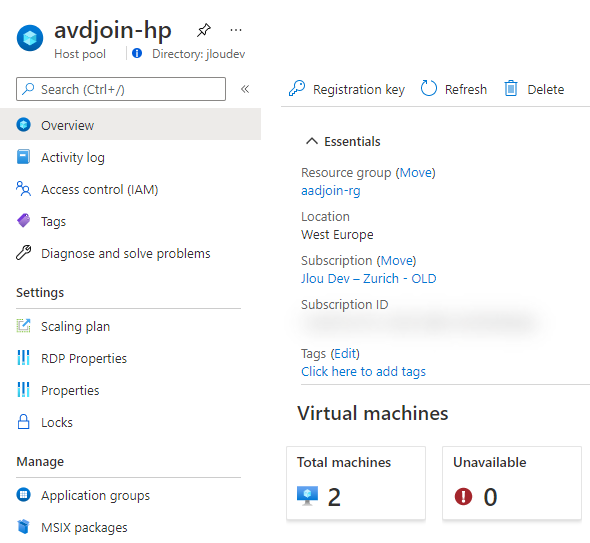Focus the Search (Ctrl+/) box
Screen dimensions: 590x543
121,89
